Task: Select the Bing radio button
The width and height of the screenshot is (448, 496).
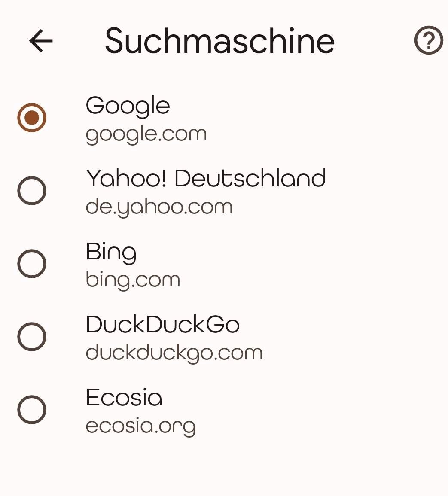Action: (x=32, y=264)
